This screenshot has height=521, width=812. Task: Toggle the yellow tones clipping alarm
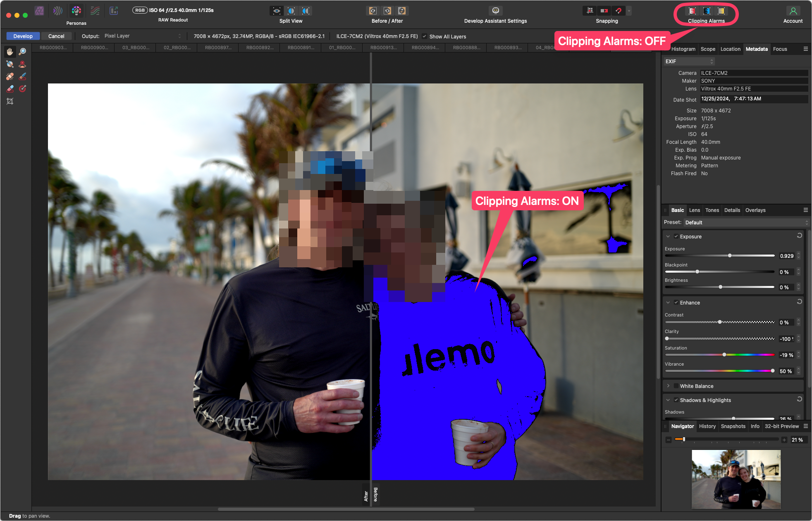point(721,11)
